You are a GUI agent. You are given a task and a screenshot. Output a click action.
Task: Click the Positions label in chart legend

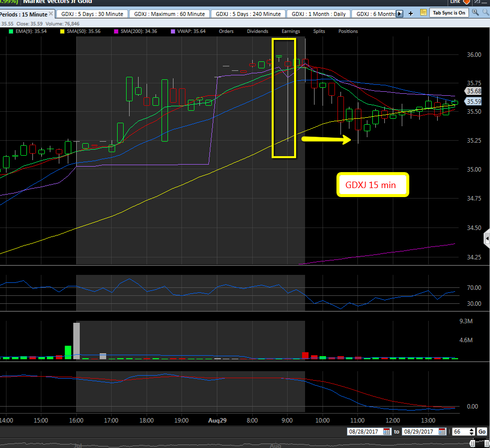click(348, 31)
